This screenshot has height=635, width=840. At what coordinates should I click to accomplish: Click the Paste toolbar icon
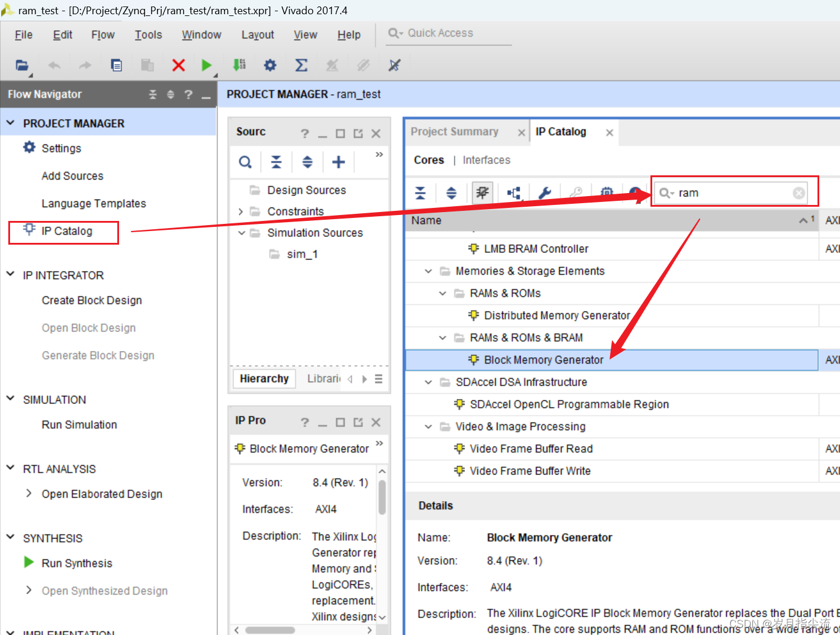[x=148, y=65]
